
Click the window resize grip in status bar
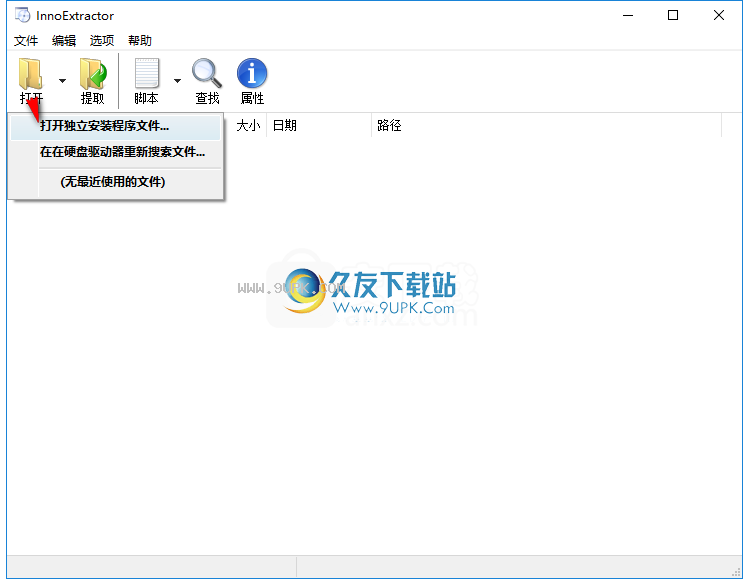click(736, 571)
